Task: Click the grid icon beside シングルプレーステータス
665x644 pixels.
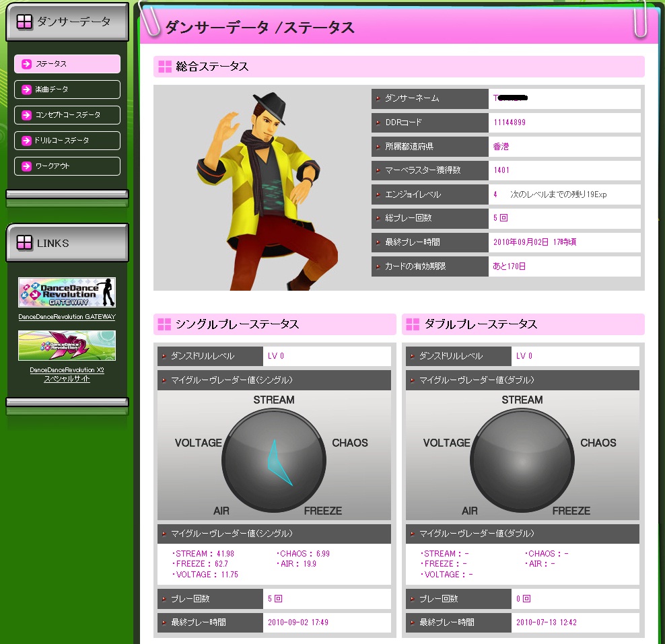Action: [x=164, y=324]
